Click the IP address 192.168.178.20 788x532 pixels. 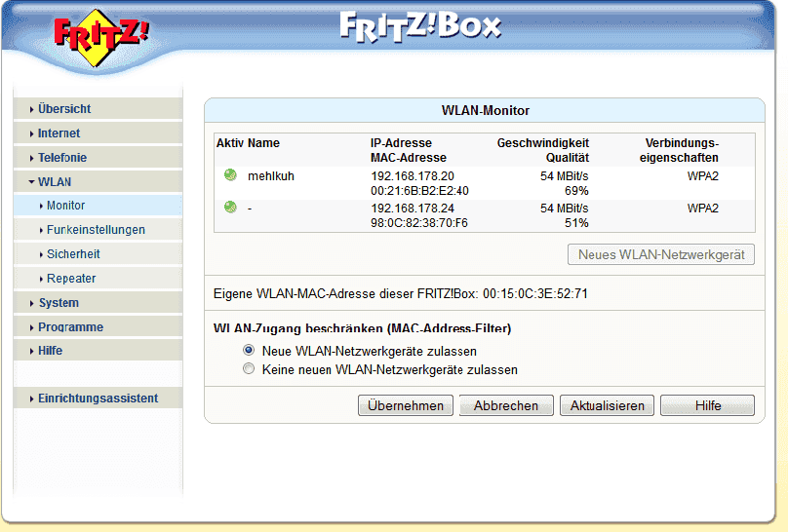(x=413, y=176)
